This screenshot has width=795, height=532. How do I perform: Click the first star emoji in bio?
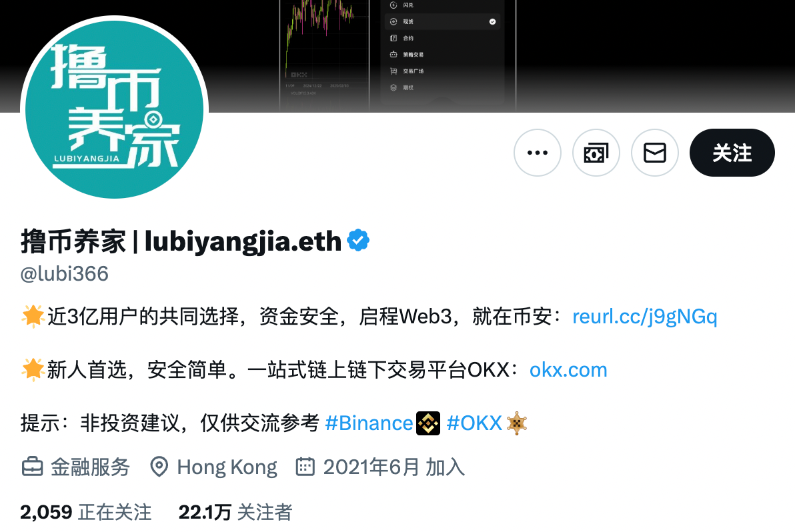pos(33,316)
